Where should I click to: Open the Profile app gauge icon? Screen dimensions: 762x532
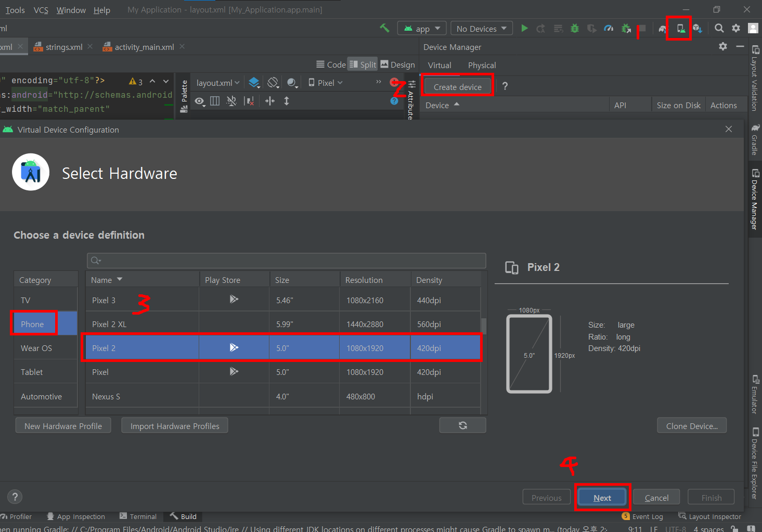pos(609,28)
